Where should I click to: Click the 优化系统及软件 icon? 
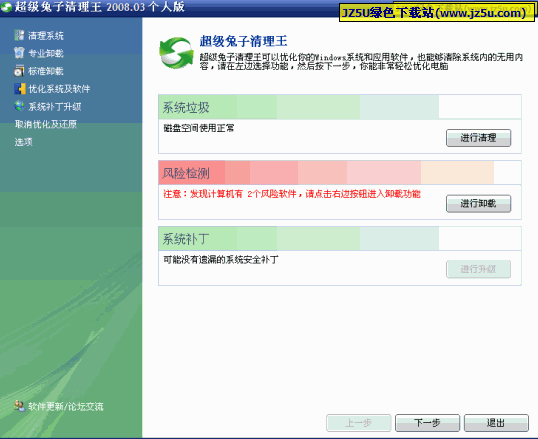20,89
